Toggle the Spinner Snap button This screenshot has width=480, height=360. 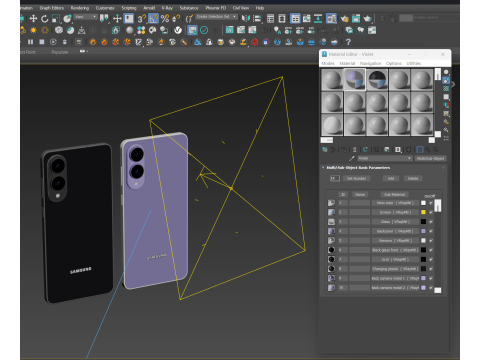176,18
